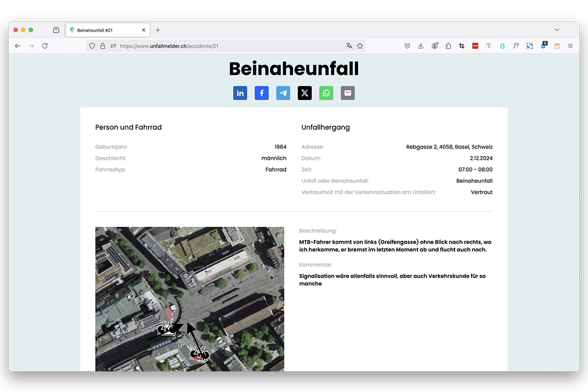Click the Beinaheunfall page heading
Viewport: 588px width, 392px height.
point(294,68)
